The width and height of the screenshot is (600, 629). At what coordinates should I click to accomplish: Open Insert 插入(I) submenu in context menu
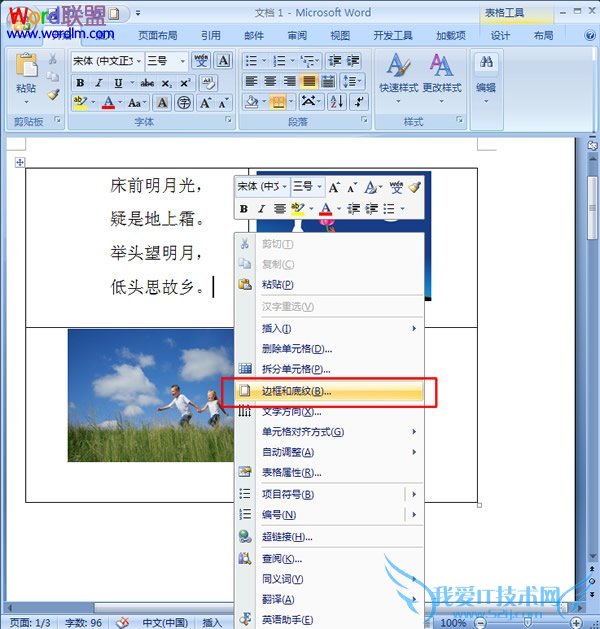point(329,329)
